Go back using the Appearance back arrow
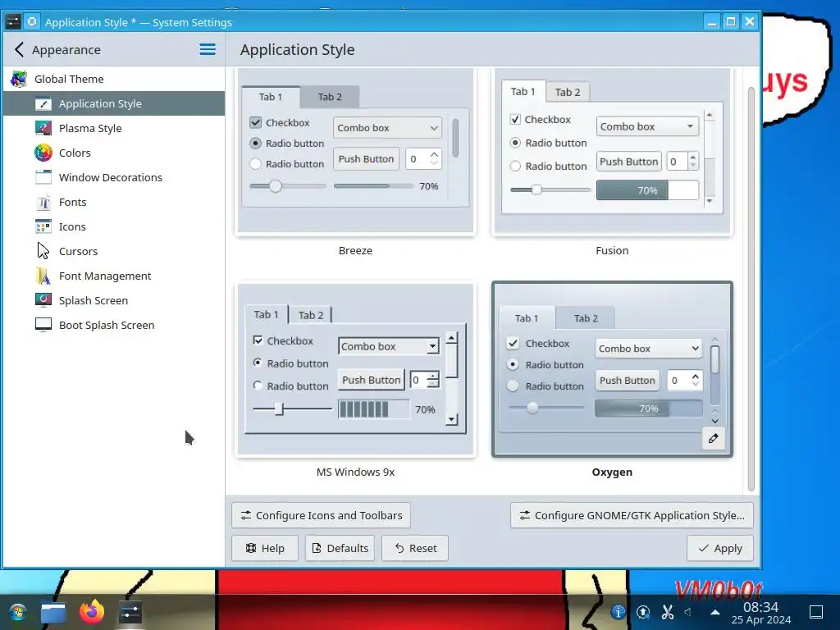The width and height of the screenshot is (840, 630). click(20, 50)
